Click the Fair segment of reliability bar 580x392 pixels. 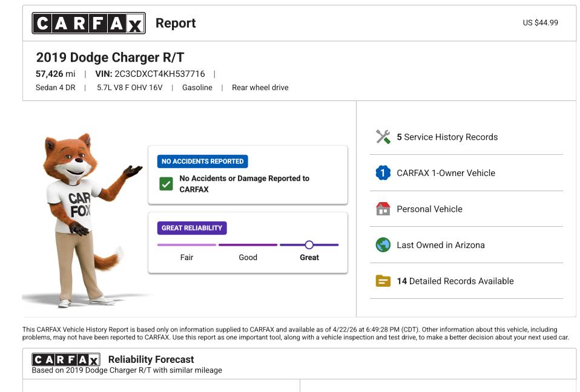[186, 244]
